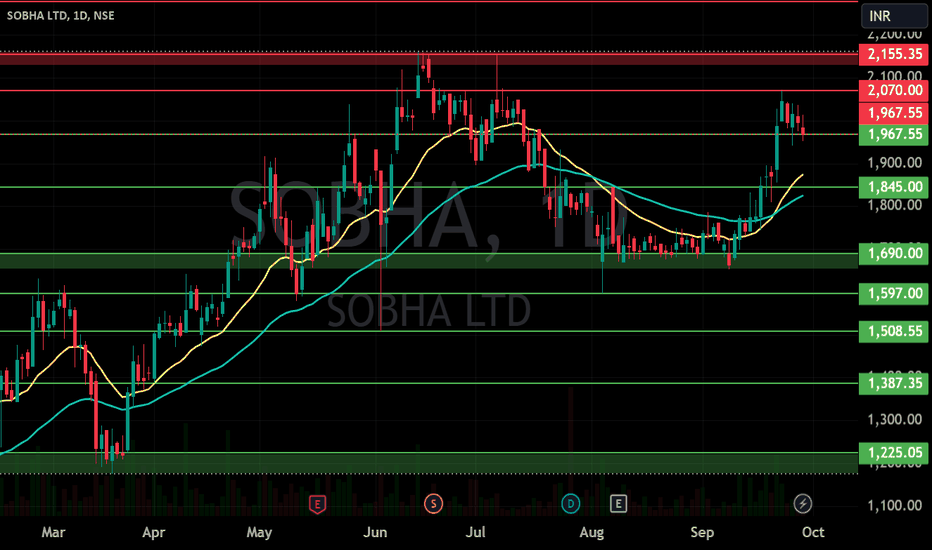Open the INR currency selector
The width and height of the screenshot is (932, 550).
(895, 15)
